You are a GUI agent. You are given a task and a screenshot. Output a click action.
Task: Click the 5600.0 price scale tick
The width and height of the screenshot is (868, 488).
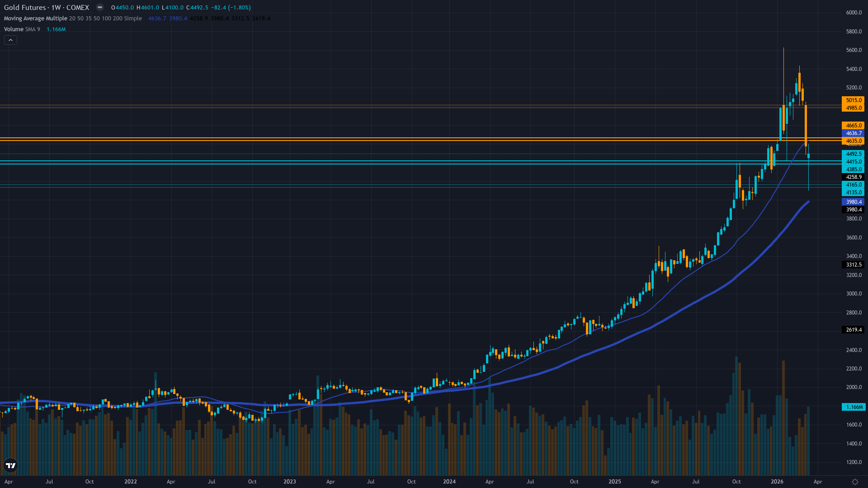click(x=854, y=50)
